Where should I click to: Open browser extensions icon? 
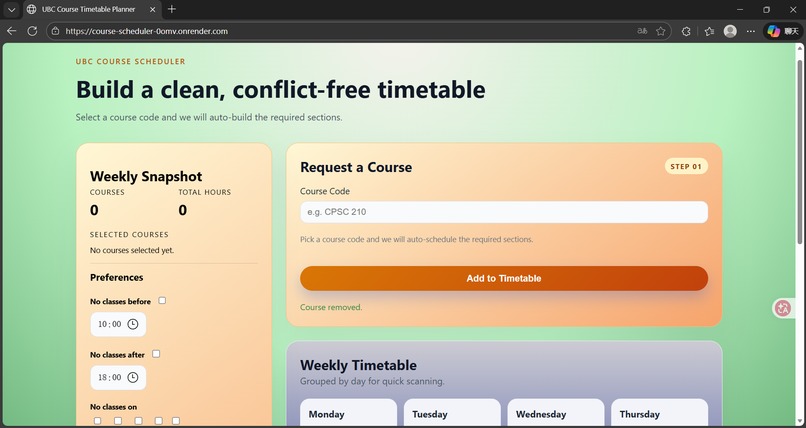[686, 31]
